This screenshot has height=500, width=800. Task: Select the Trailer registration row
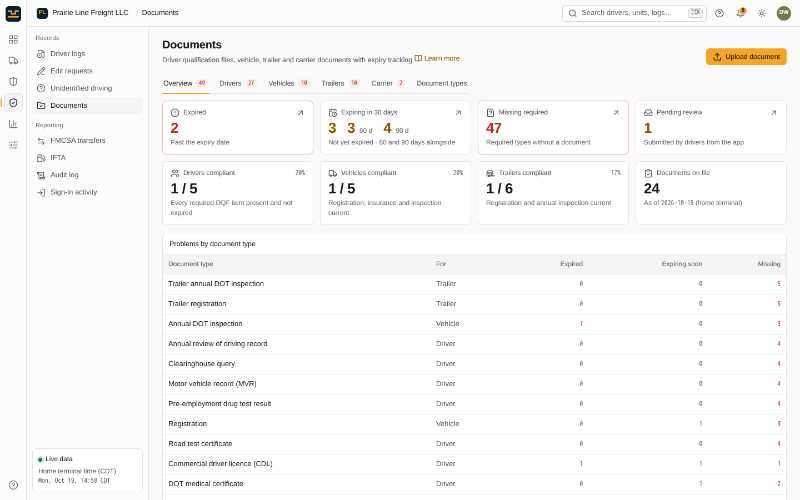click(474, 304)
